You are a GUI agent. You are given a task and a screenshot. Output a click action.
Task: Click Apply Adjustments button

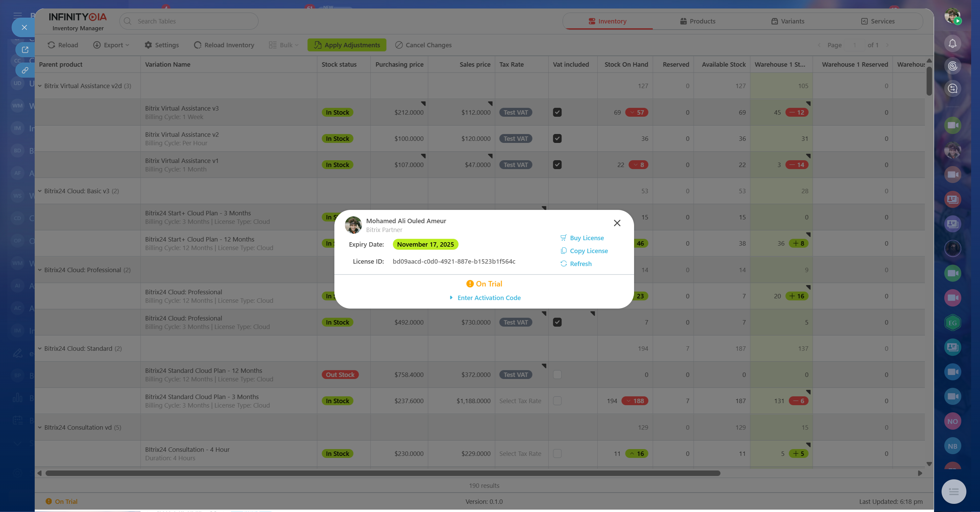click(x=347, y=45)
